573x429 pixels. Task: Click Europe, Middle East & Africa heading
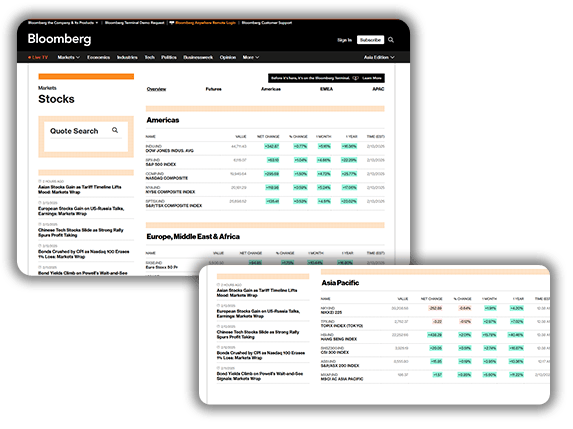click(193, 236)
